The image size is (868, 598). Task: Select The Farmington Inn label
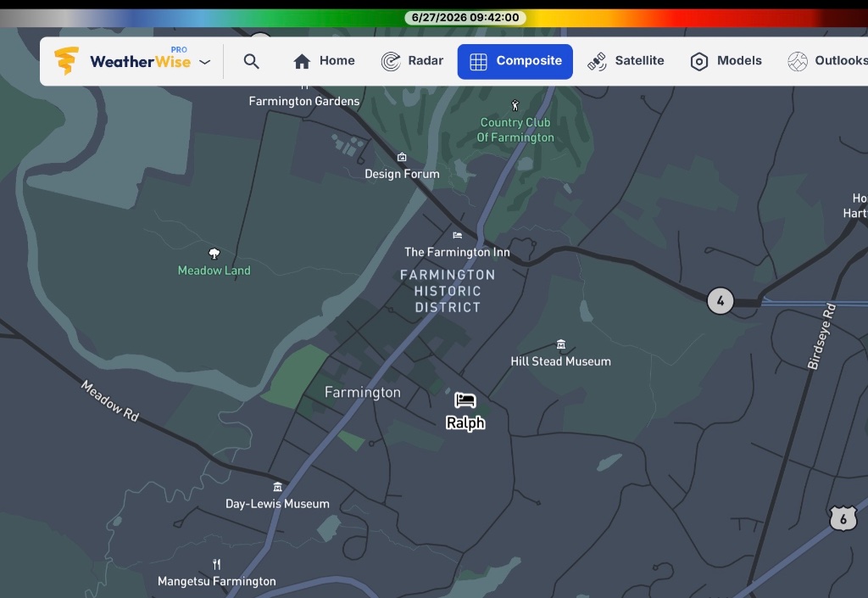coord(457,253)
